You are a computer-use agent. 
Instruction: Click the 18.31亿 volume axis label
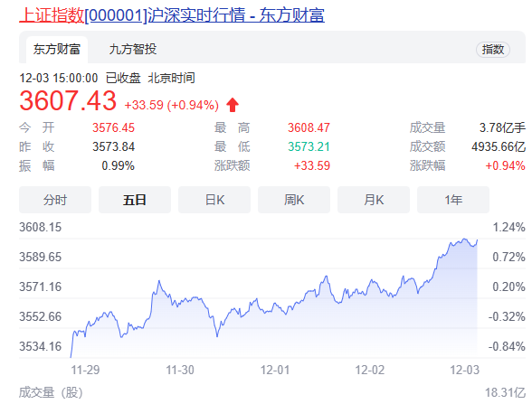coord(506,393)
